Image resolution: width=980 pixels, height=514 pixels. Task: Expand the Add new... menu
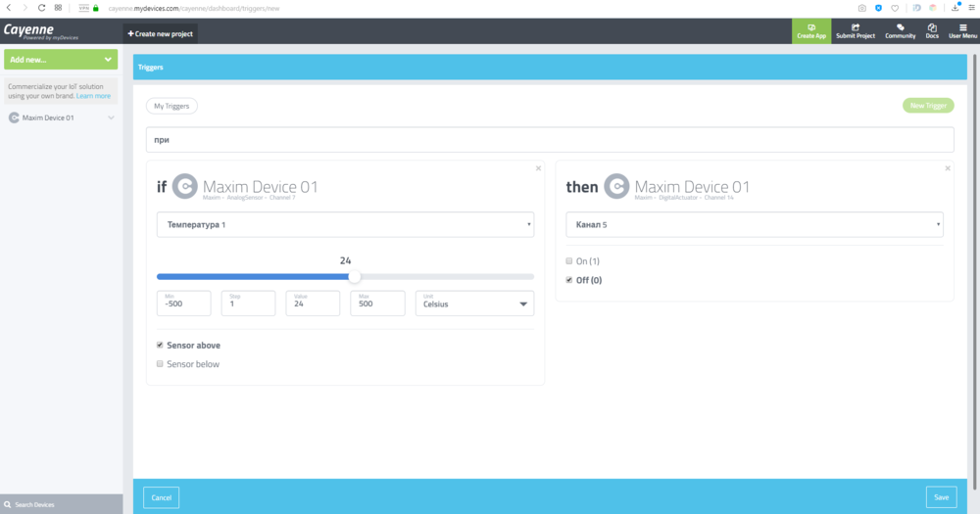(61, 60)
